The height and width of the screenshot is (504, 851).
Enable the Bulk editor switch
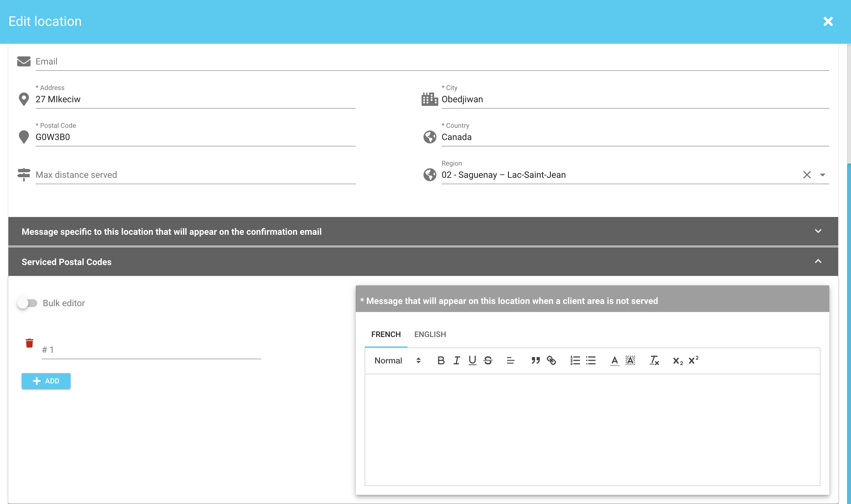[x=27, y=303]
